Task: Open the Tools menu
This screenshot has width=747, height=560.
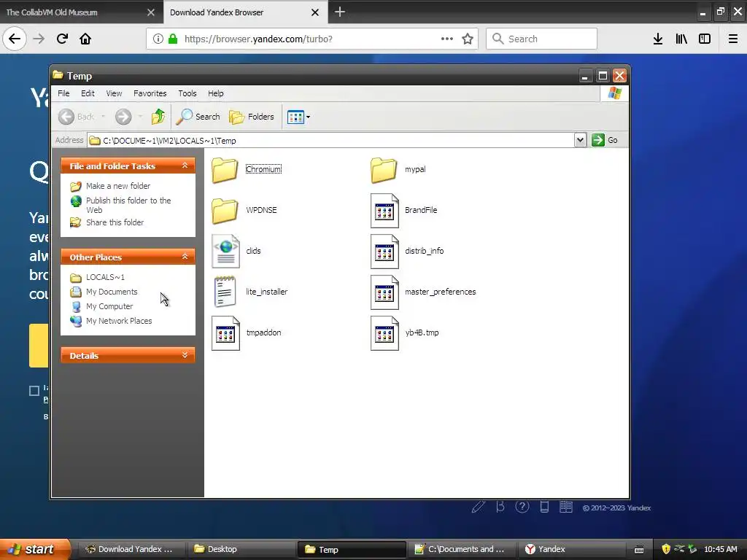Action: (187, 93)
